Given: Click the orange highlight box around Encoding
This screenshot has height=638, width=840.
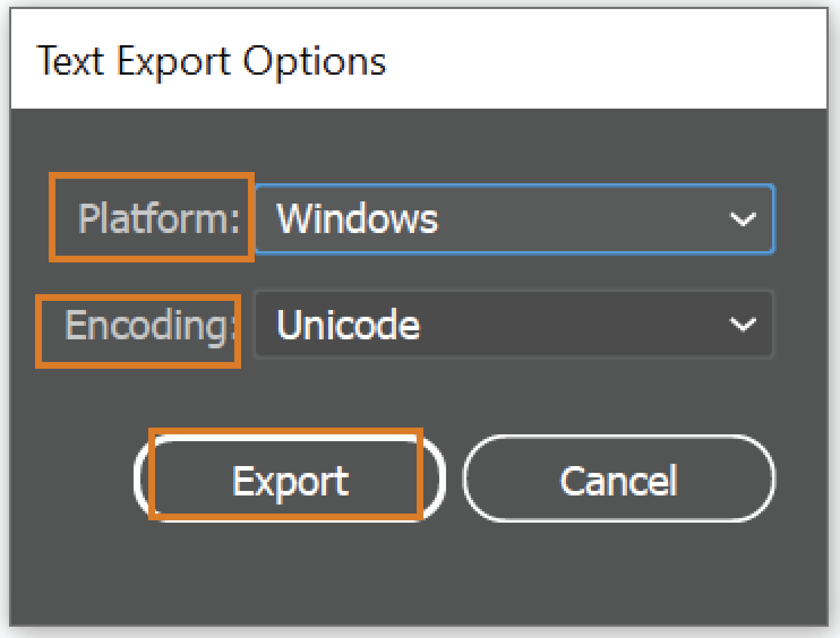Looking at the screenshot, I should 138,364.
